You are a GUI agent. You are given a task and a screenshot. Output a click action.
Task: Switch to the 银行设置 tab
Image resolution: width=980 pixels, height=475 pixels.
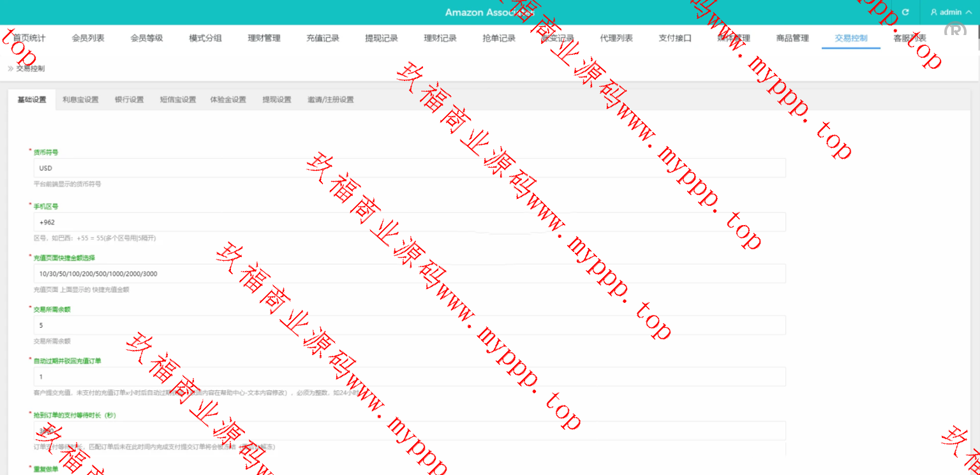pyautogui.click(x=129, y=99)
